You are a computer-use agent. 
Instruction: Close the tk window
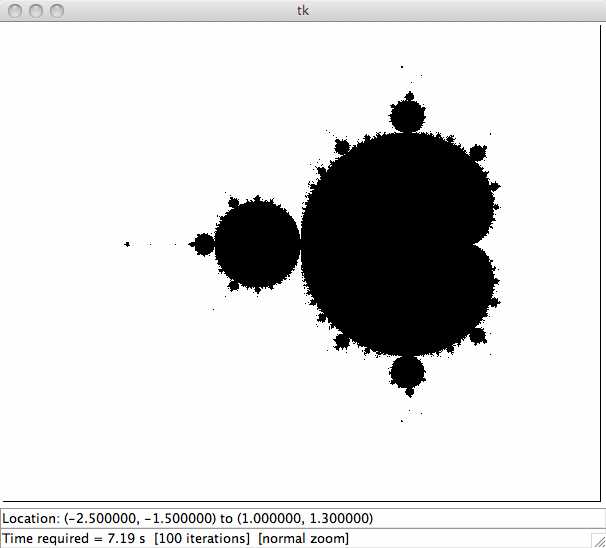point(15,11)
